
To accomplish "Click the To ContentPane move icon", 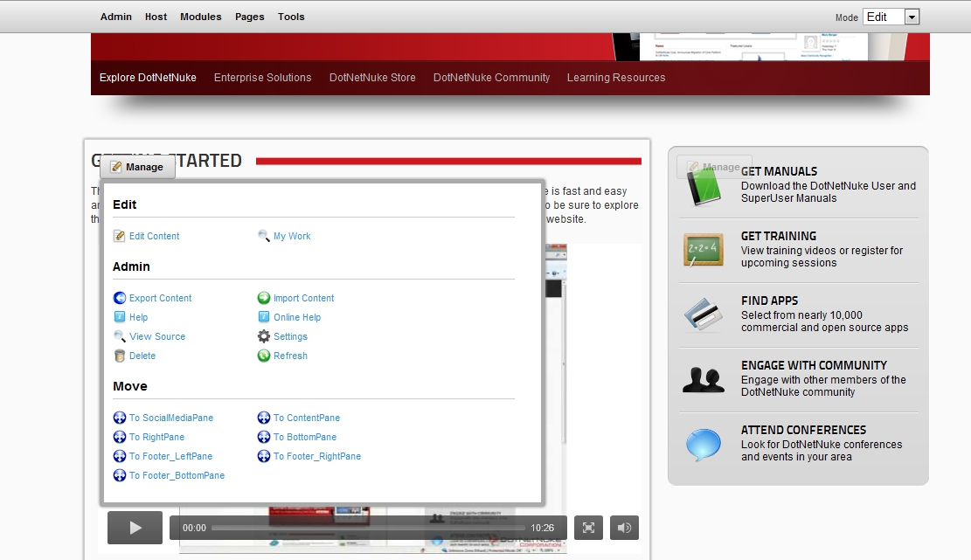I will pyautogui.click(x=264, y=418).
